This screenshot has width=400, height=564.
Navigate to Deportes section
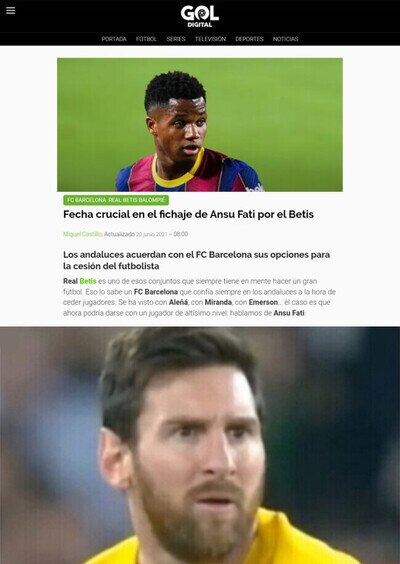click(x=249, y=39)
